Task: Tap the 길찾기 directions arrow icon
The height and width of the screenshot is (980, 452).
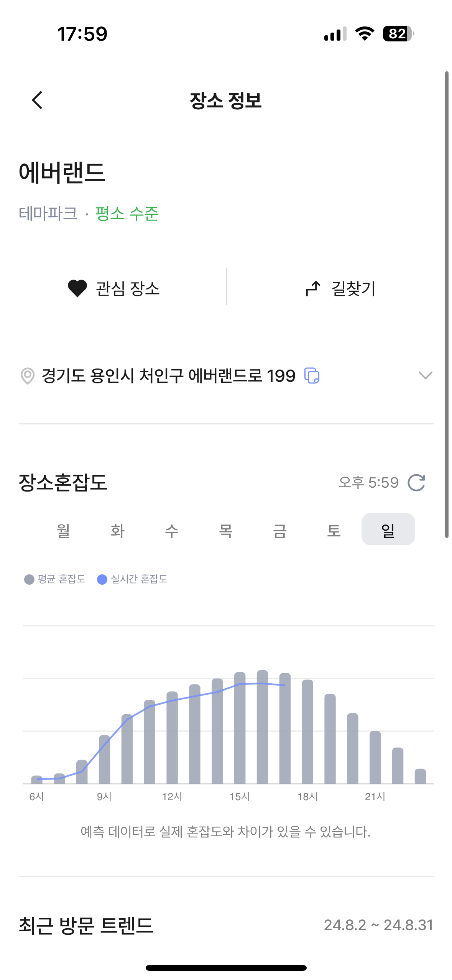Action: [x=313, y=289]
